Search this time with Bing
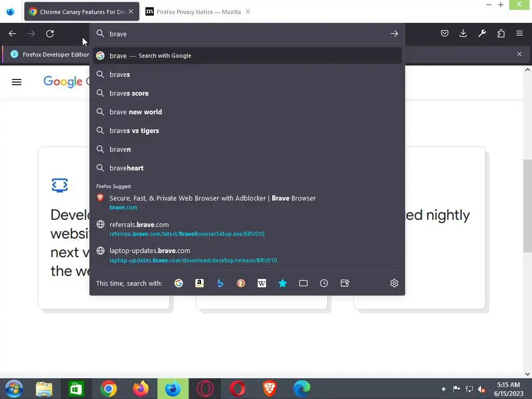The width and height of the screenshot is (532, 399). point(220,283)
